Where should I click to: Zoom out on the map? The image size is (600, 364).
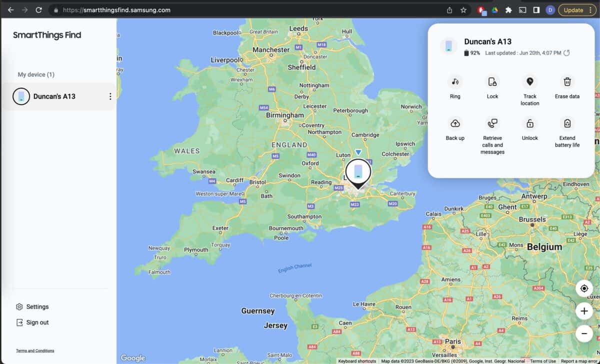coord(584,334)
